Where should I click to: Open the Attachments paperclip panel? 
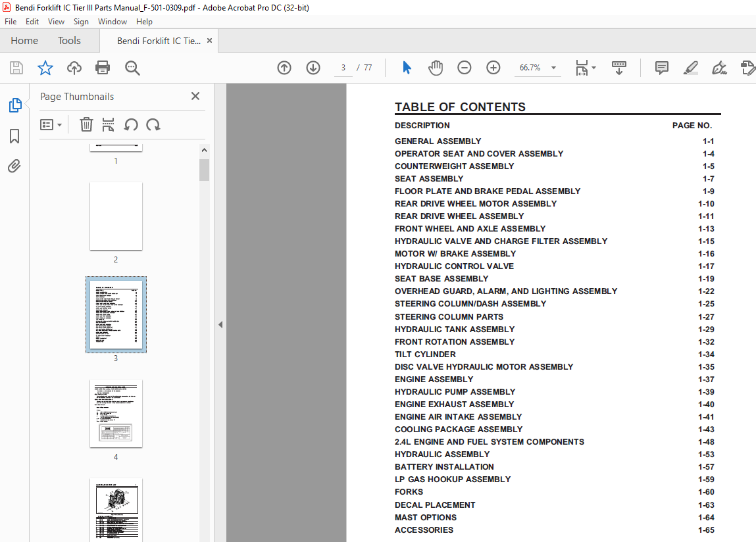click(x=14, y=166)
